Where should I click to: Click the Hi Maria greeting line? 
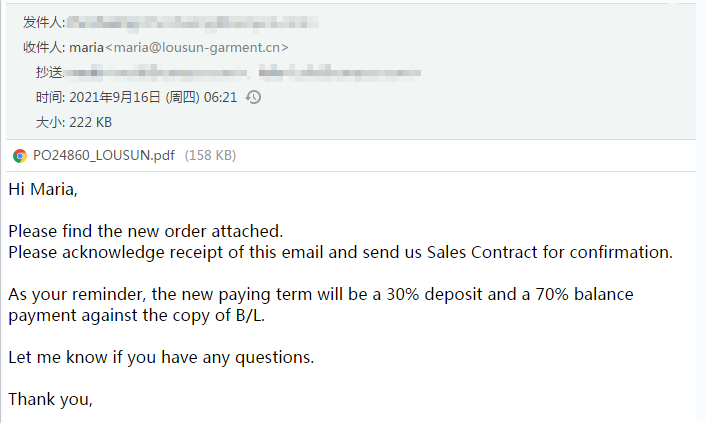[x=43, y=189]
